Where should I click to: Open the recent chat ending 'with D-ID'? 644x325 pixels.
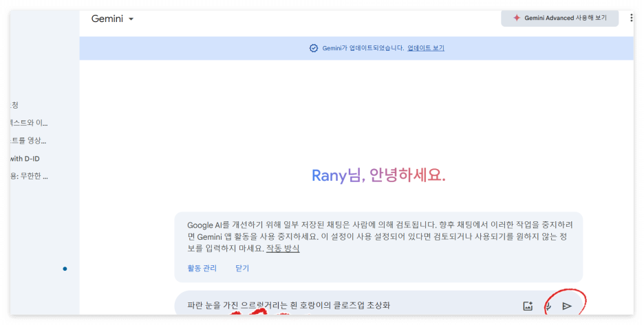(25, 159)
